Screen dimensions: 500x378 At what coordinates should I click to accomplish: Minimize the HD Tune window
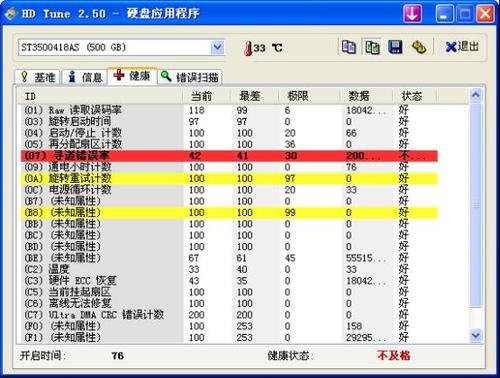(444, 14)
